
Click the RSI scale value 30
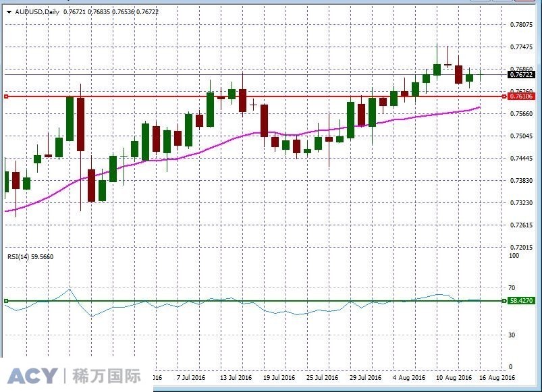point(512,335)
